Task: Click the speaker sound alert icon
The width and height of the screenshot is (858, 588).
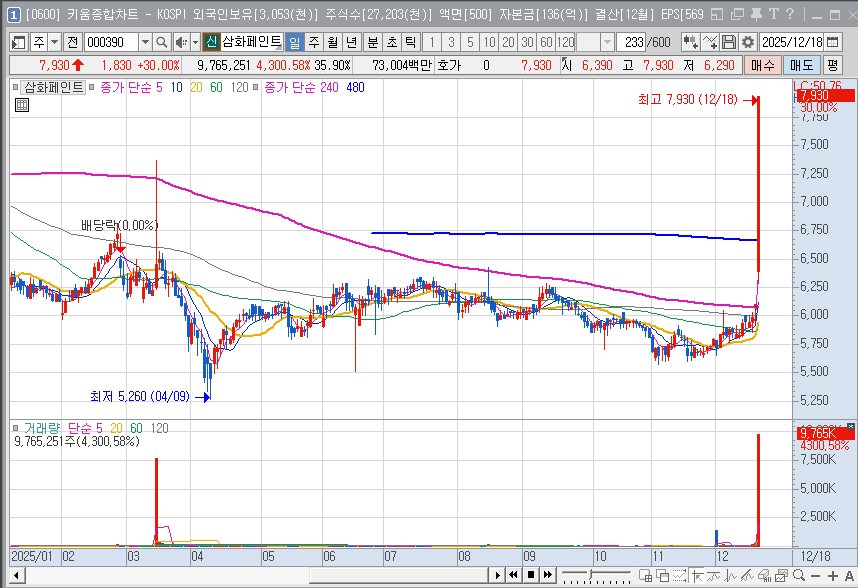Action: click(x=181, y=42)
